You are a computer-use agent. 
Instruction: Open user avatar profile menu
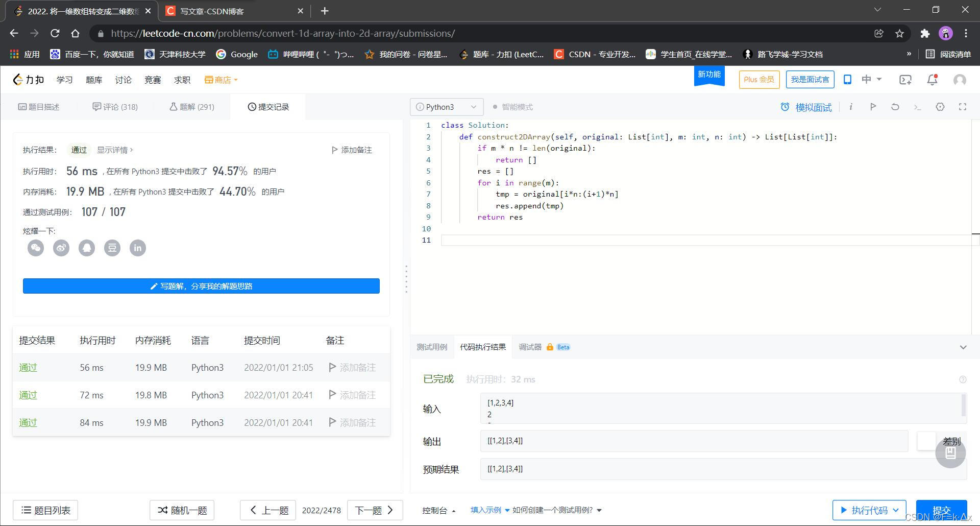coord(960,80)
